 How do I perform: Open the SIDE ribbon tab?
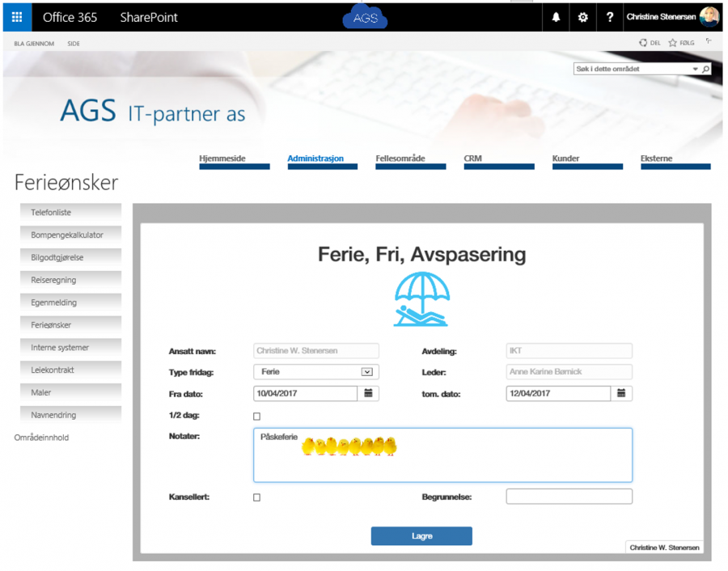tap(74, 44)
